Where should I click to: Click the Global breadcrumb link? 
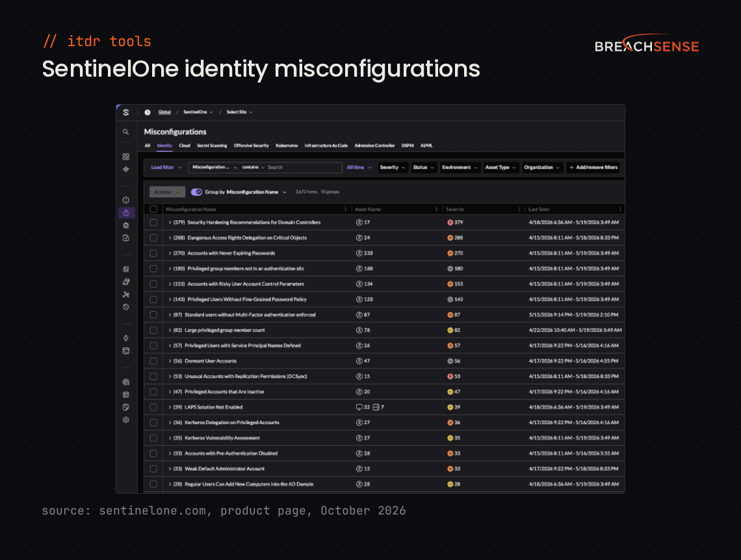point(164,112)
